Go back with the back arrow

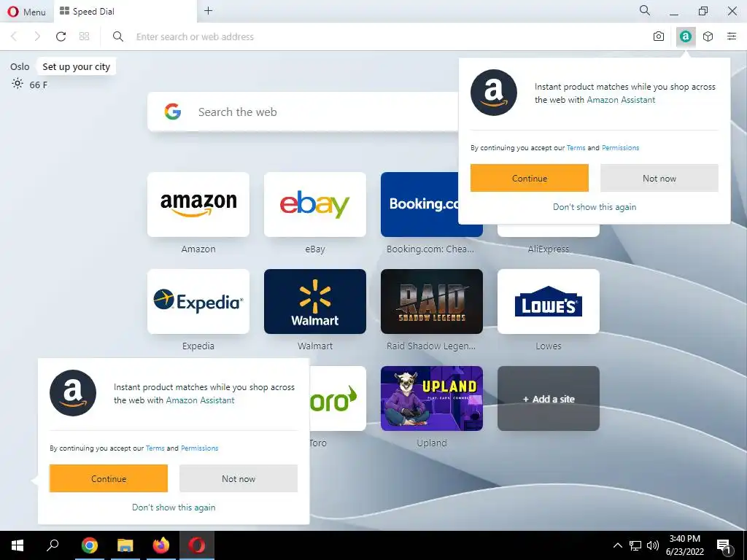15,36
